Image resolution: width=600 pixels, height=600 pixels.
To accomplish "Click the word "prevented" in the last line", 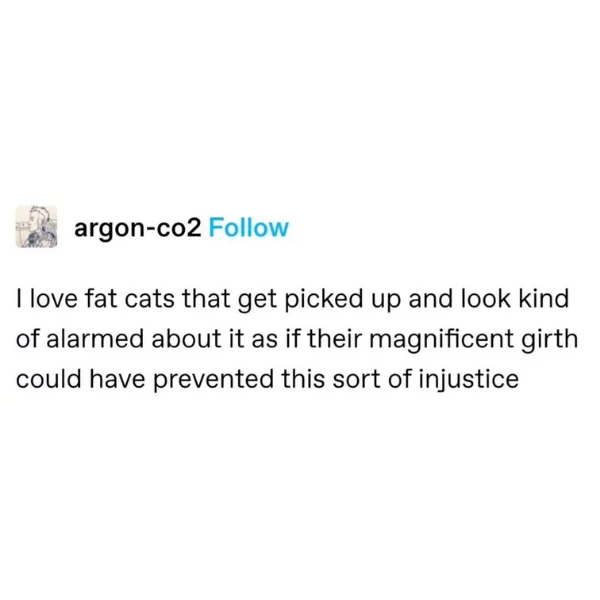I will pyautogui.click(x=213, y=380).
